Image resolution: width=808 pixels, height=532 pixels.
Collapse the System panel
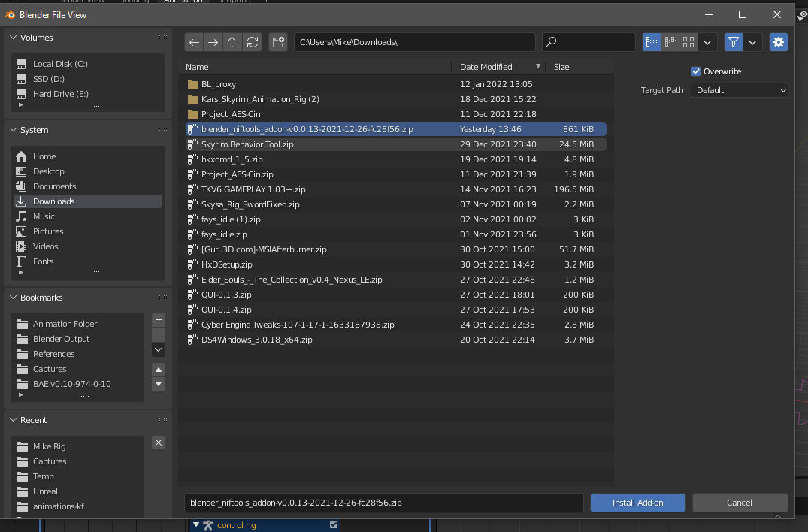click(14, 130)
